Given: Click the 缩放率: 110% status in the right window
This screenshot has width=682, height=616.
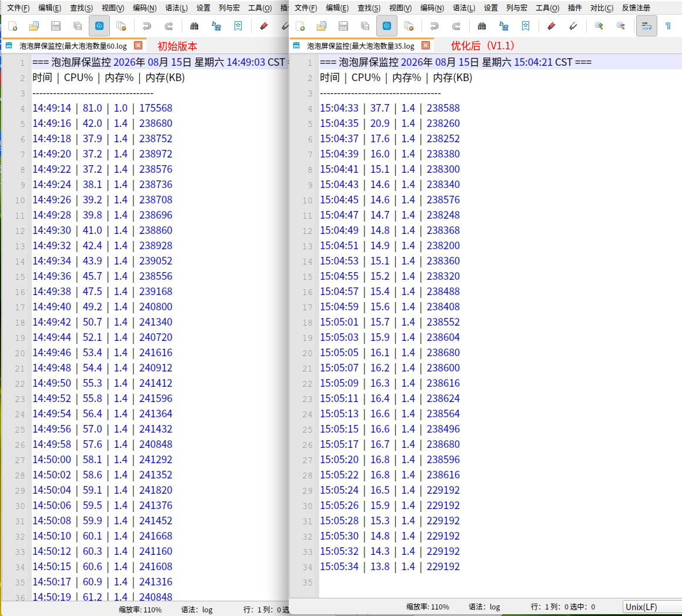Looking at the screenshot, I should tap(427, 607).
